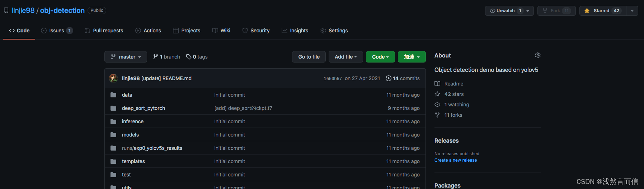The height and width of the screenshot is (189, 644).
Task: Open the test folder
Action: point(126,175)
